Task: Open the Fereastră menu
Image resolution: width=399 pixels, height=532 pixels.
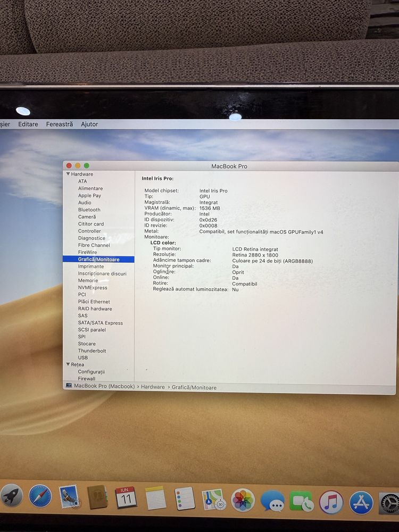Action: 60,124
